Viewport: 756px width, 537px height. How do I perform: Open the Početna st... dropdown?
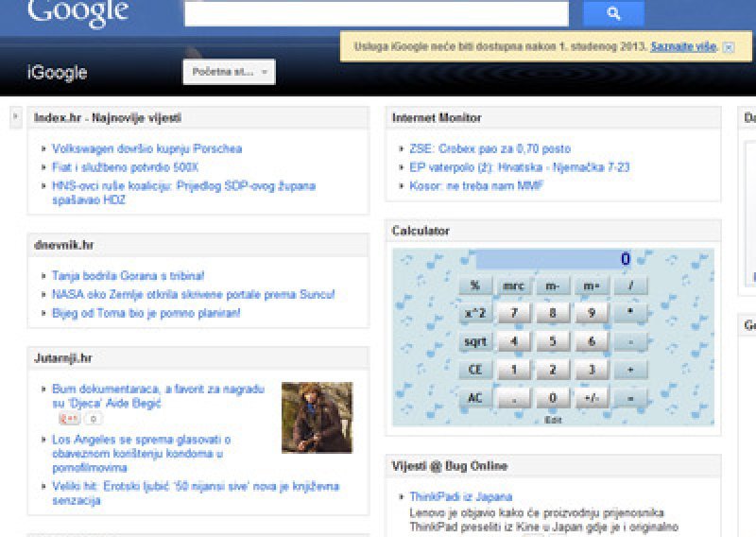229,72
